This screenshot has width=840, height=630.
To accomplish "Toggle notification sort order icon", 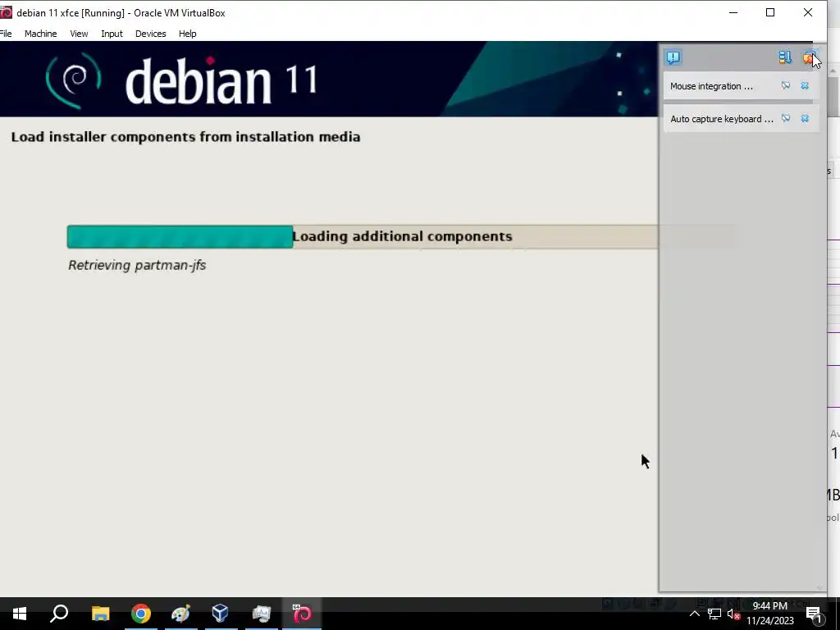I will (x=785, y=57).
